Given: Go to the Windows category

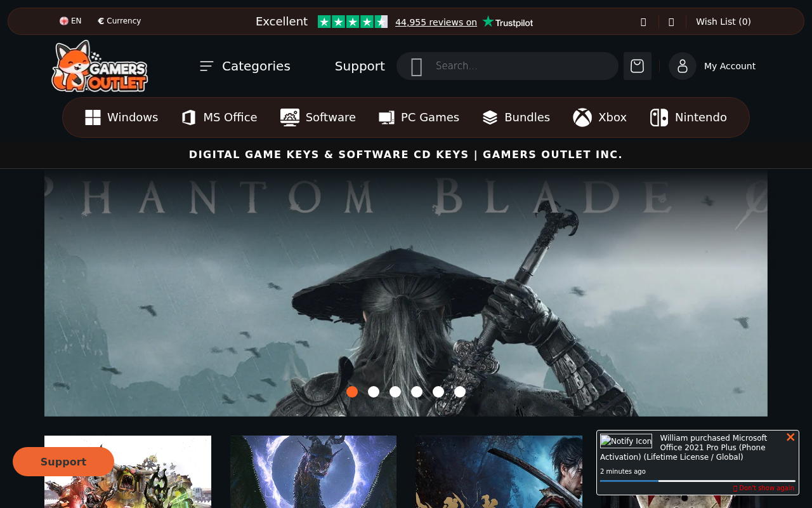Looking at the screenshot, I should [x=121, y=117].
